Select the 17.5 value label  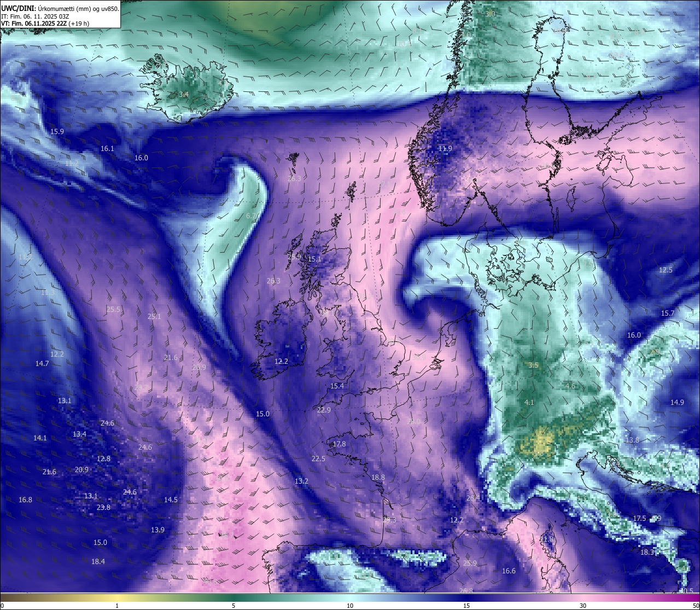639,518
